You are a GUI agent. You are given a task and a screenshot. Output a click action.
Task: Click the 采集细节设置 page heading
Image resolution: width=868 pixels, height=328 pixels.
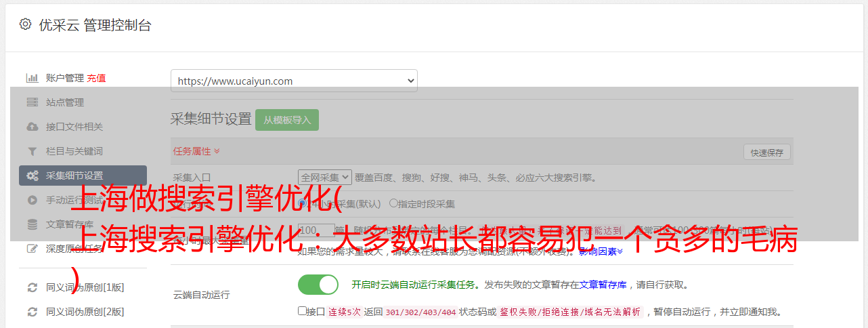coord(211,119)
